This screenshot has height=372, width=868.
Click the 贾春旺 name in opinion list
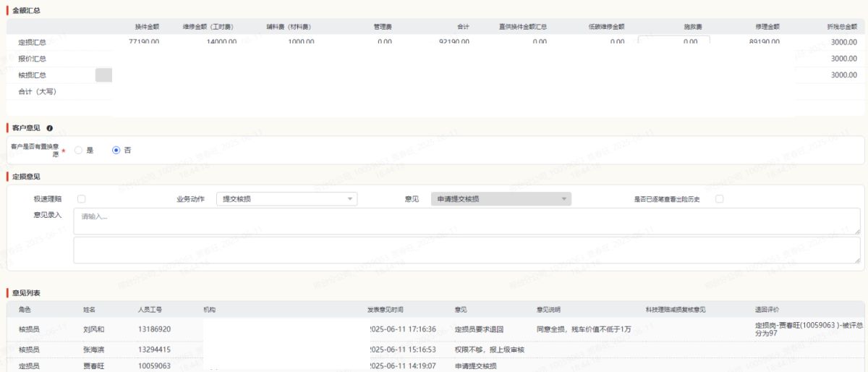click(94, 366)
